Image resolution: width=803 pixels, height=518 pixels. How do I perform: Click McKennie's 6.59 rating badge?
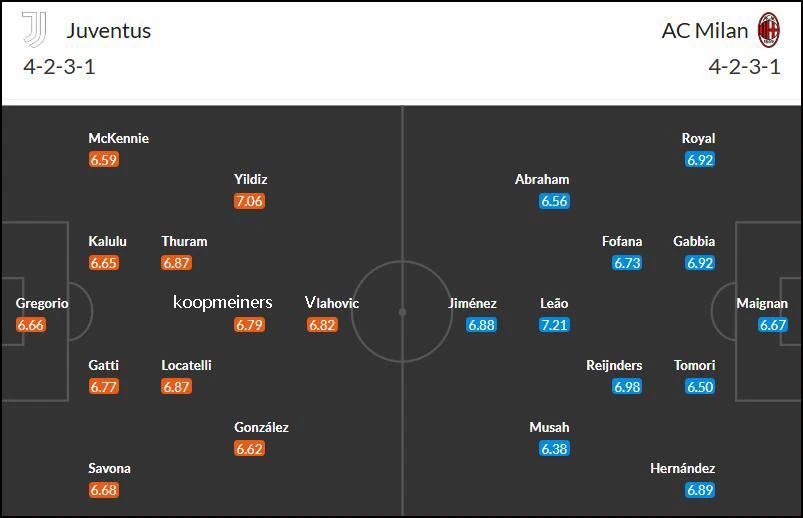pyautogui.click(x=104, y=160)
